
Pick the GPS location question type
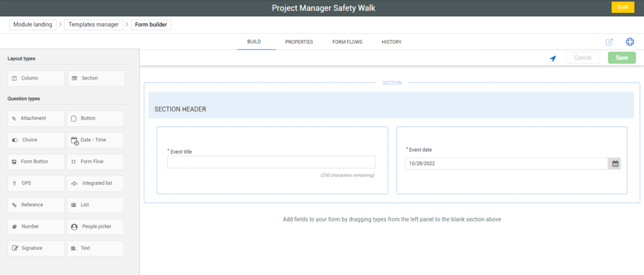click(x=36, y=183)
